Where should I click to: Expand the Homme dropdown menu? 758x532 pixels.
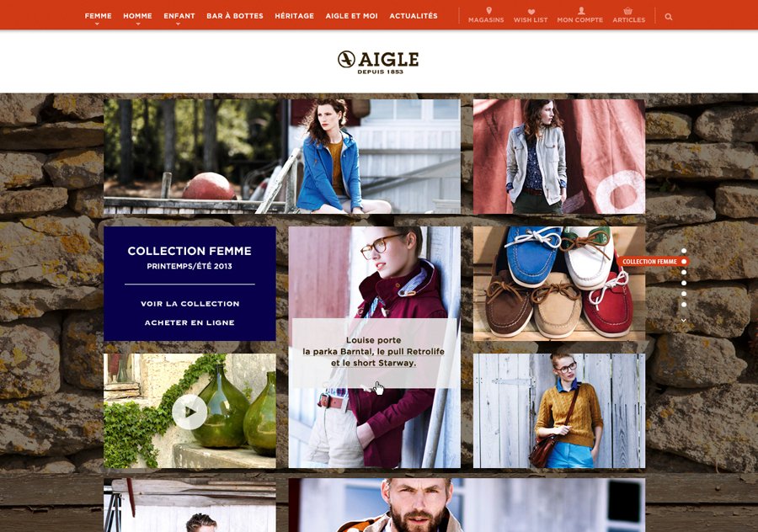pyautogui.click(x=137, y=17)
